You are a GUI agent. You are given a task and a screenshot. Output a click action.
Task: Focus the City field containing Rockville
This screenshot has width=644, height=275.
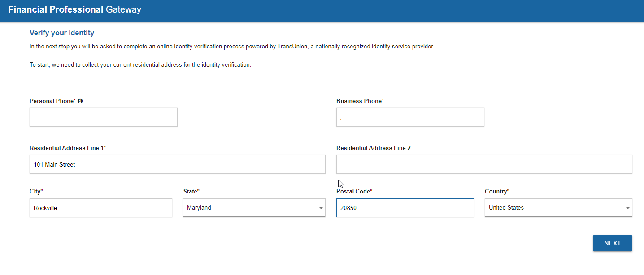[100, 208]
